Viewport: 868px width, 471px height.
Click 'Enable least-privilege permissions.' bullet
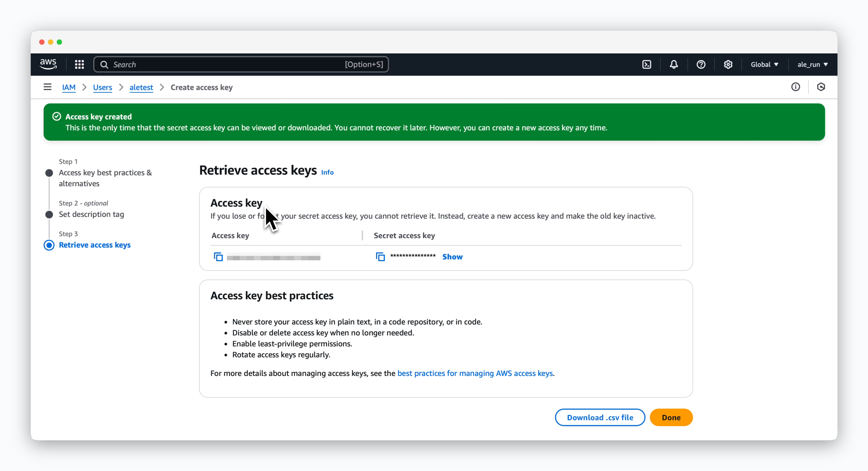point(292,344)
